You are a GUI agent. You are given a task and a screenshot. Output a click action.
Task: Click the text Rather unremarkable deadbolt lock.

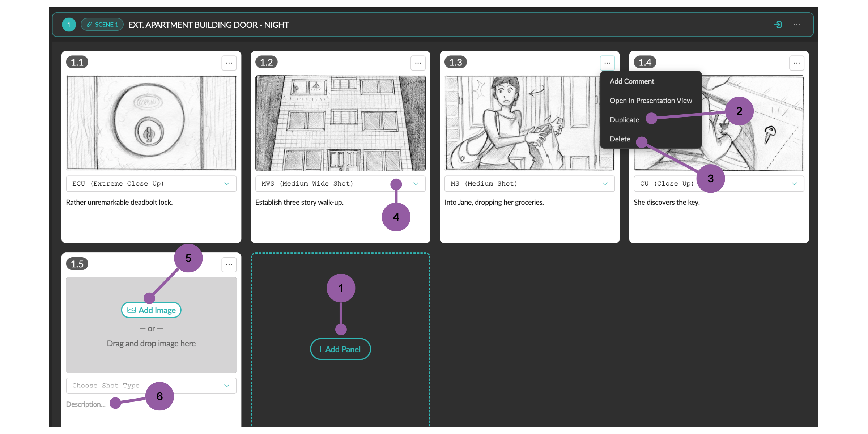[x=119, y=203]
